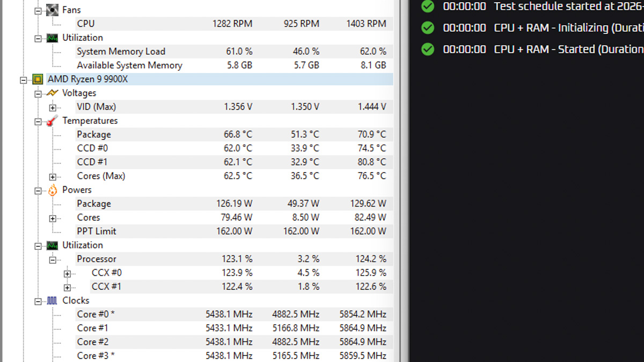The width and height of the screenshot is (644, 362).
Task: Click the 1282 RPM fan value
Action: [232, 24]
